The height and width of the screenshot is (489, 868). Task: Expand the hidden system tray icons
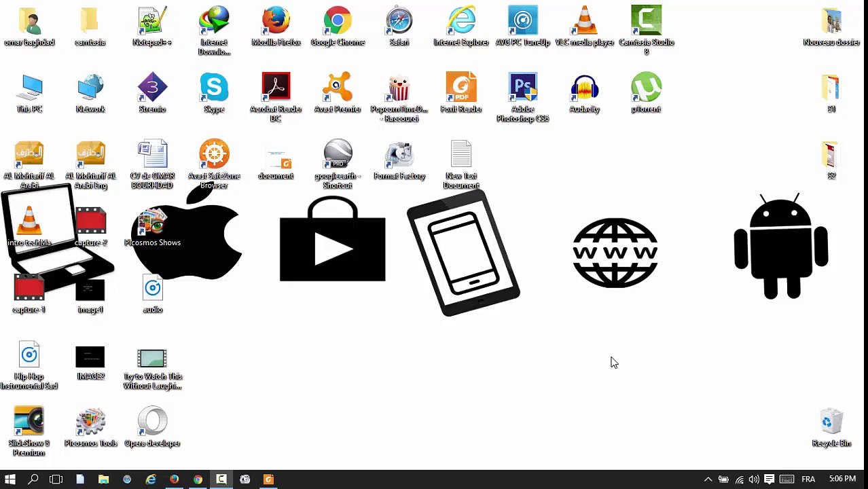[708, 479]
